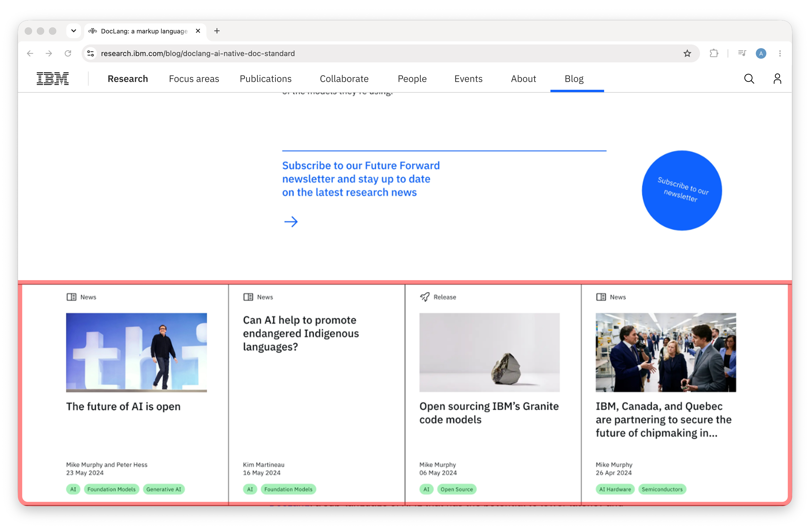Open the About nav item
This screenshot has width=810, height=532.
(x=523, y=79)
